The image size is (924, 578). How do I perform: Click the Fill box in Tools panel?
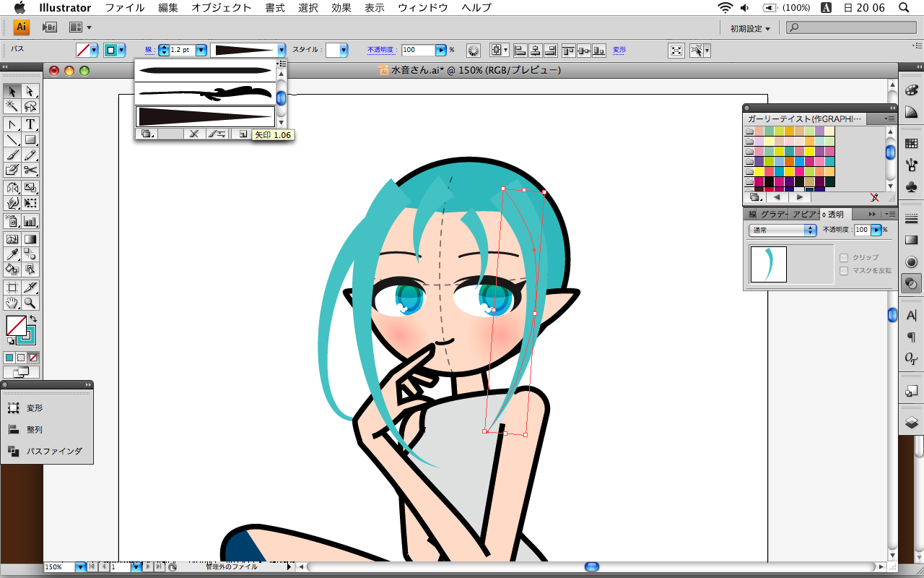[x=15, y=325]
